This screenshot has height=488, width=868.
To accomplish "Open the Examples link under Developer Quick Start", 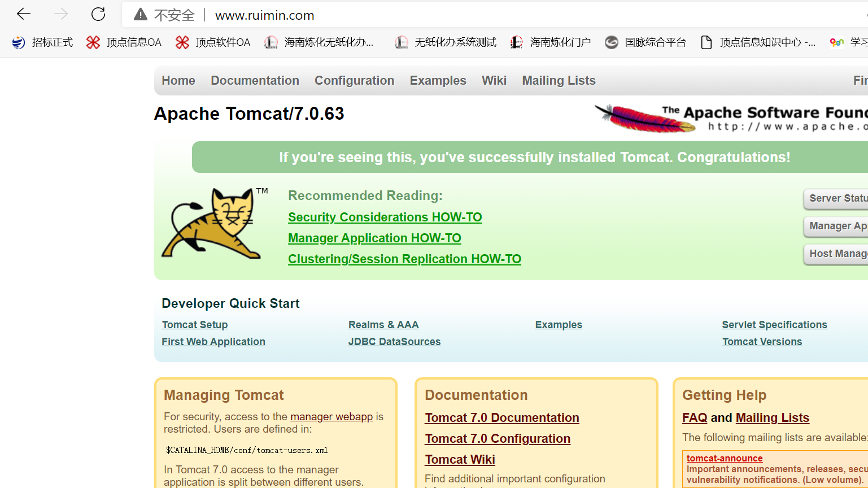I will coord(559,325).
